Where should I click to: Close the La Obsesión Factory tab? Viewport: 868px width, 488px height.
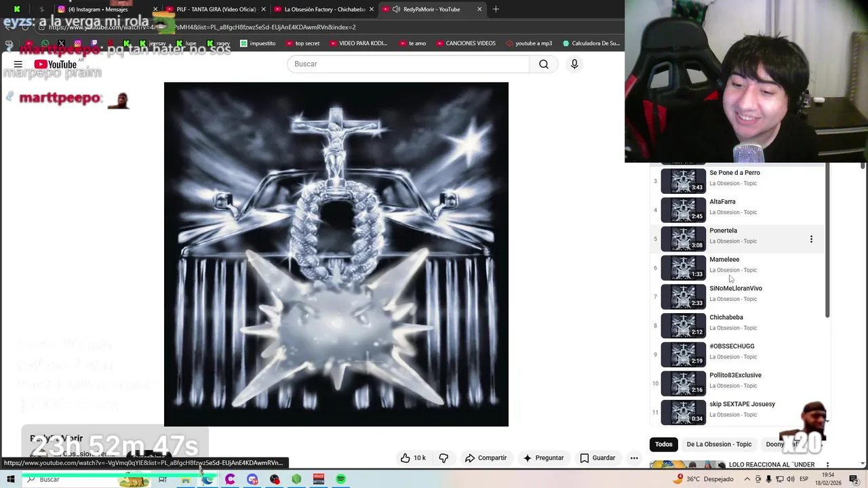pos(371,9)
